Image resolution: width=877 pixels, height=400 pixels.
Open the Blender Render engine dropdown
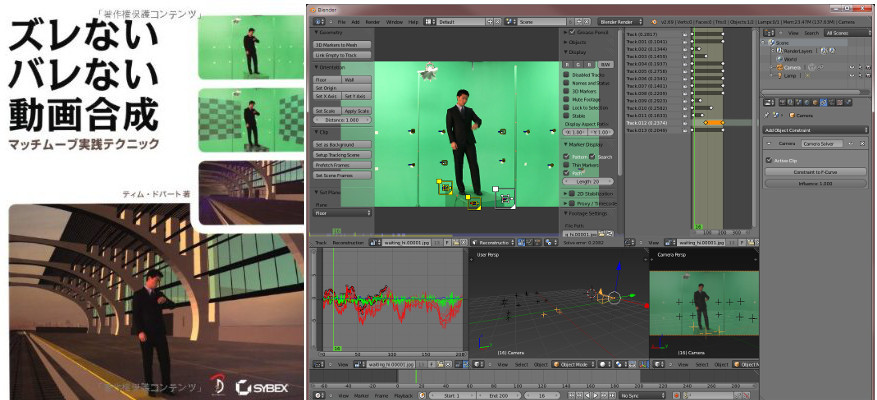pyautogui.click(x=619, y=21)
